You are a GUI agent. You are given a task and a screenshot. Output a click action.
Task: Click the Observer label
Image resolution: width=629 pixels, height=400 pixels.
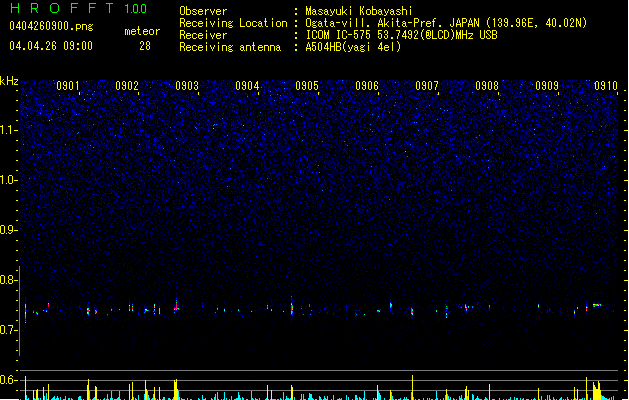point(203,11)
